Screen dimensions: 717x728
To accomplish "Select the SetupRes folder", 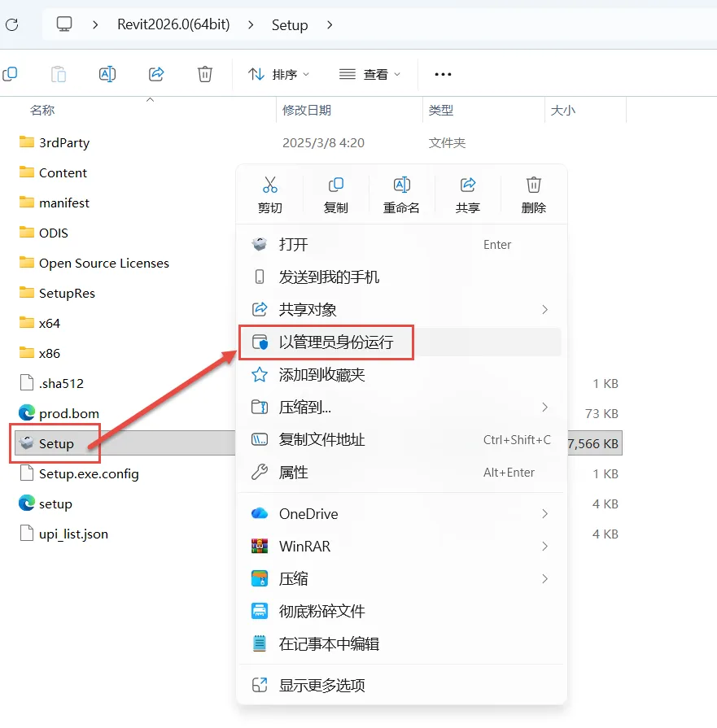I will [x=67, y=294].
